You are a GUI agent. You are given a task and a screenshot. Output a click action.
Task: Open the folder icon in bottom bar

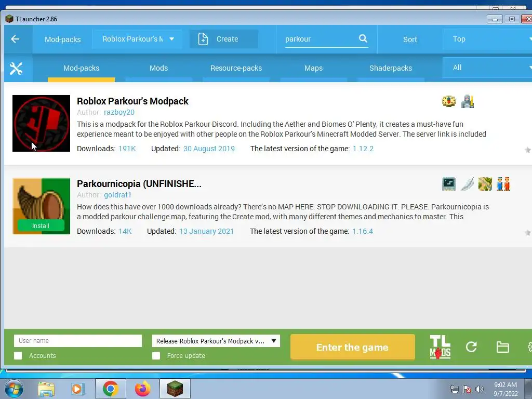[502, 347]
